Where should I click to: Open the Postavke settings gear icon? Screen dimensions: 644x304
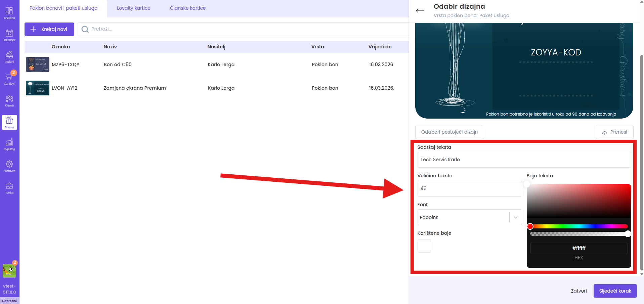coord(9,166)
